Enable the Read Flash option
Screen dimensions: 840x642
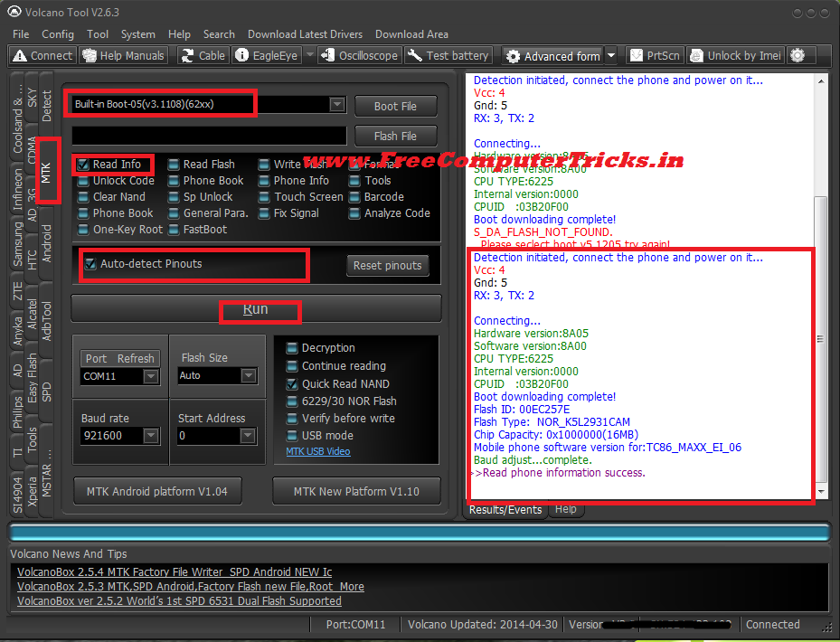tap(174, 165)
